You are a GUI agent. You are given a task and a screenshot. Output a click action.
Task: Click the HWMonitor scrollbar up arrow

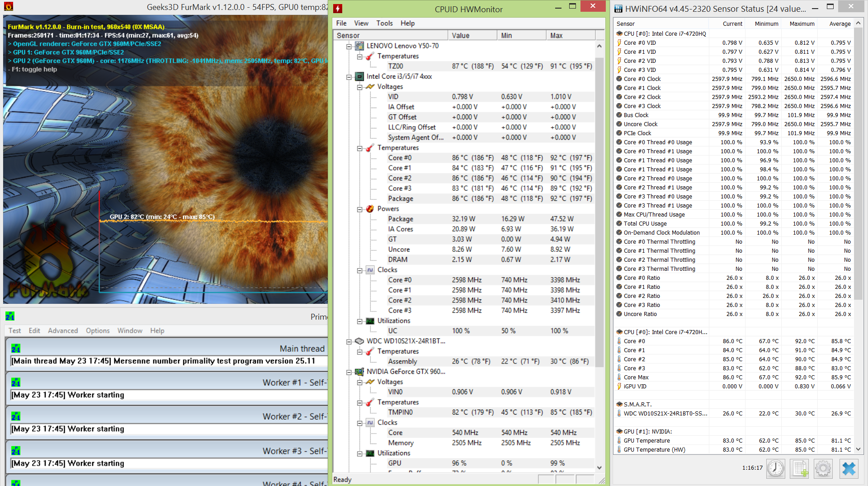click(599, 46)
